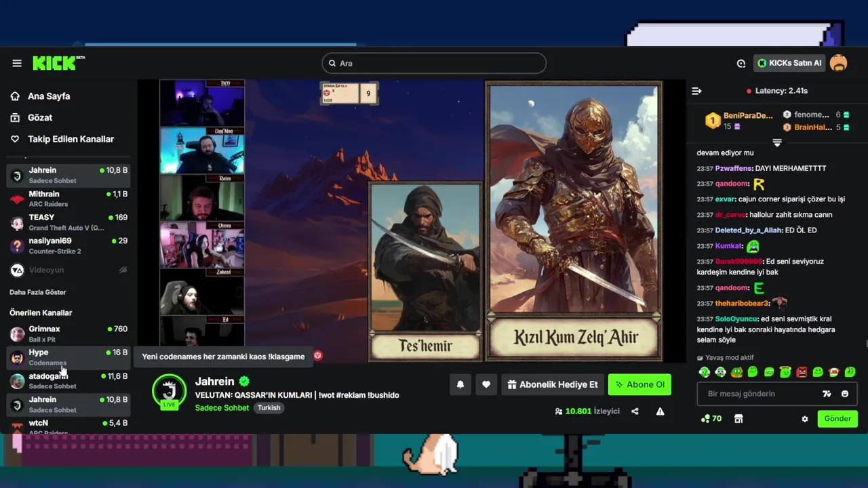This screenshot has height=488, width=868.
Task: Share the stream via share icon
Action: (x=635, y=411)
